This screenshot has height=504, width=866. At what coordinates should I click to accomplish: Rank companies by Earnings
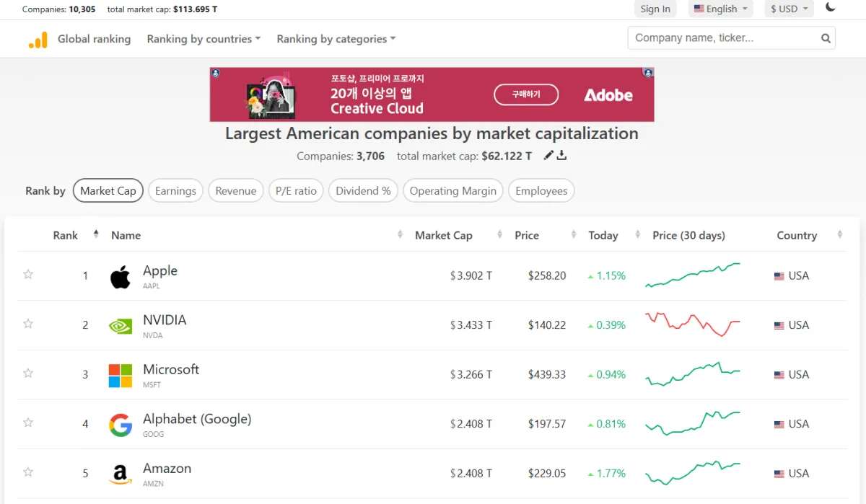pyautogui.click(x=175, y=190)
